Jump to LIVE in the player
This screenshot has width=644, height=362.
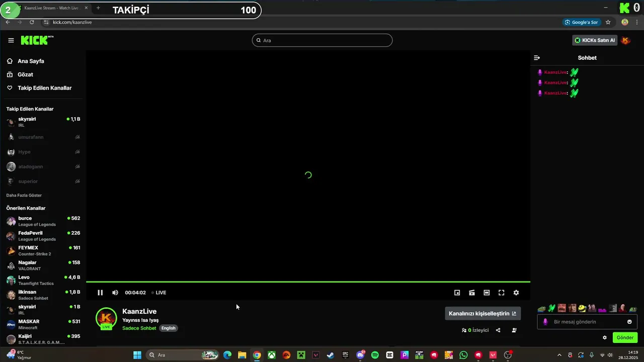(159, 293)
